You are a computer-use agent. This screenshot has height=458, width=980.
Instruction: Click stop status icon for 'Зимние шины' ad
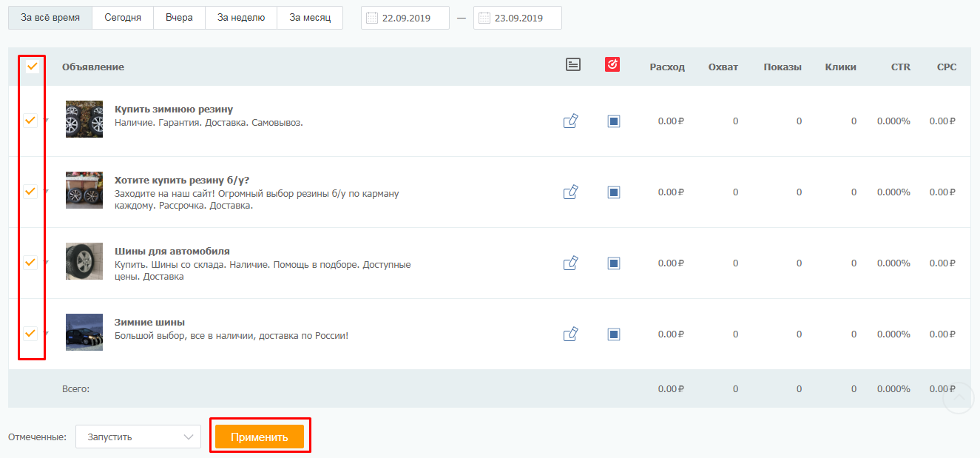point(613,334)
